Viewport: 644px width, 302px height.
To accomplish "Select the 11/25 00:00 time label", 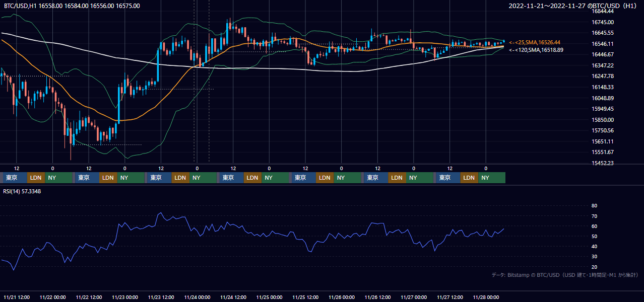I will (x=270, y=297).
